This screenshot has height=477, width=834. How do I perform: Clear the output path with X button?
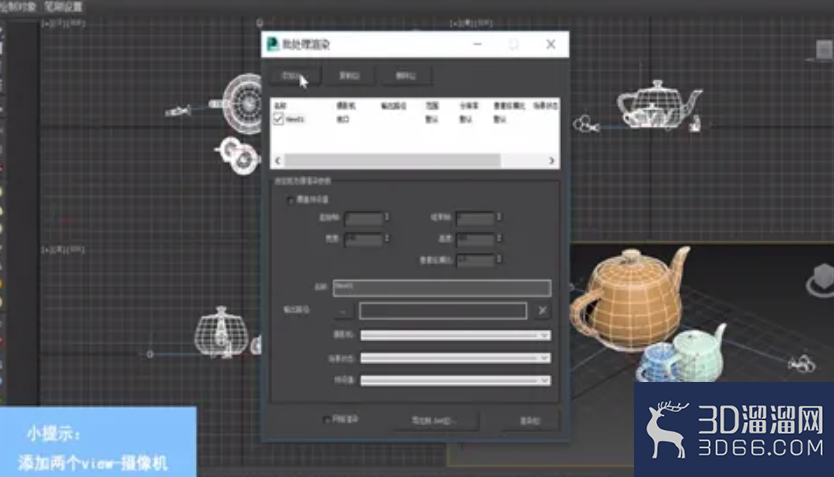point(542,311)
